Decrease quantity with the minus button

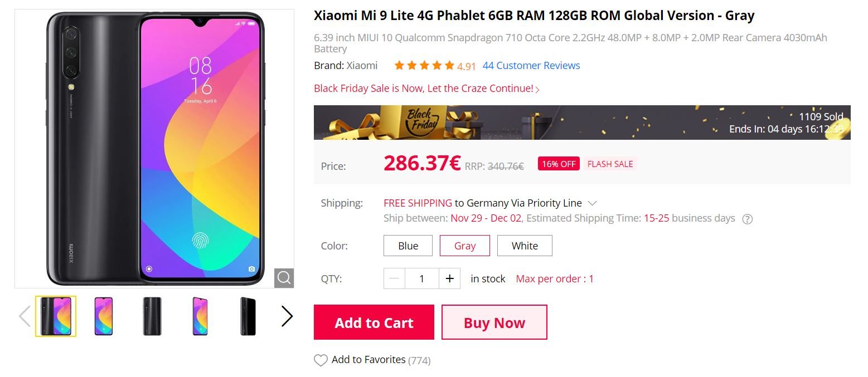click(395, 278)
